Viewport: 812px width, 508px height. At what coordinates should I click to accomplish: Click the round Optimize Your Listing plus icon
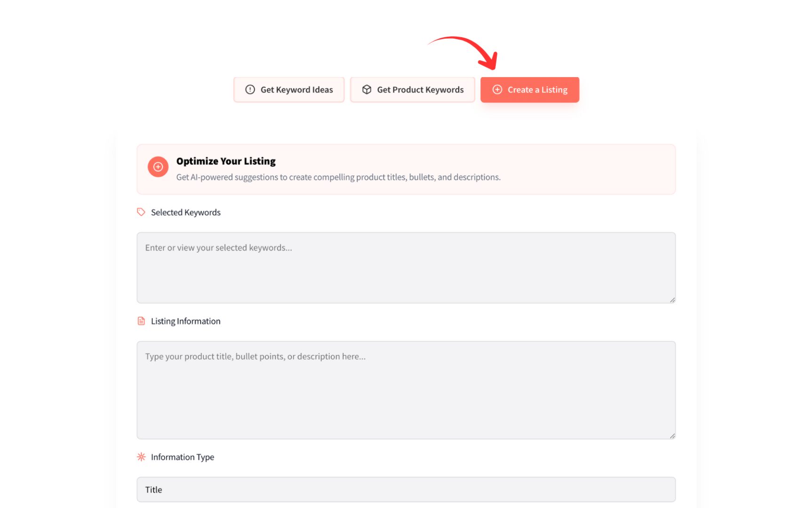158,167
